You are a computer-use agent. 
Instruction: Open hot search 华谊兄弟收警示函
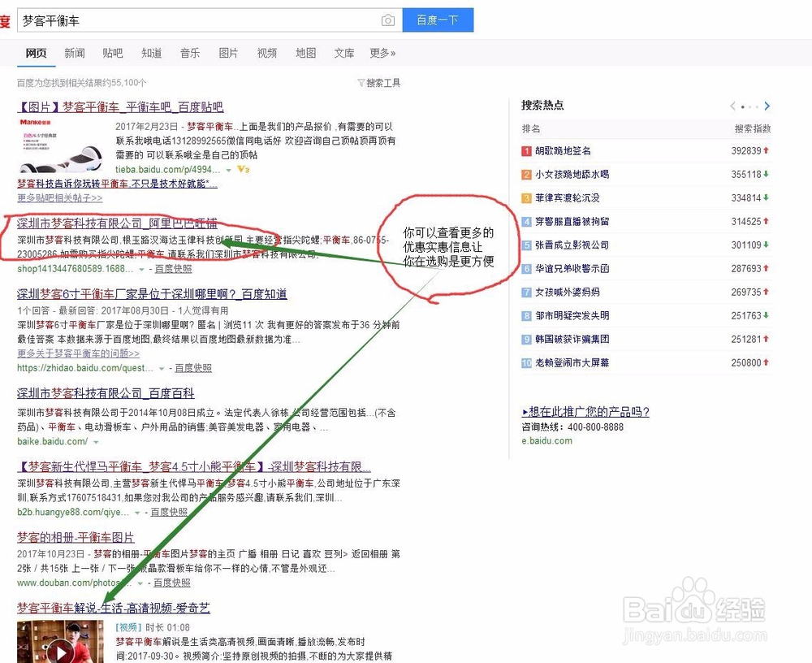[572, 268]
